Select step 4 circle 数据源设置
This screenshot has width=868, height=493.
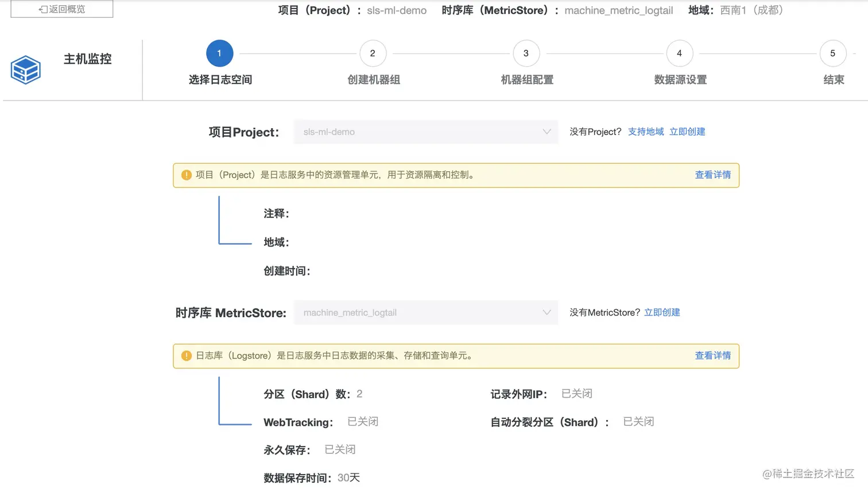tap(679, 53)
